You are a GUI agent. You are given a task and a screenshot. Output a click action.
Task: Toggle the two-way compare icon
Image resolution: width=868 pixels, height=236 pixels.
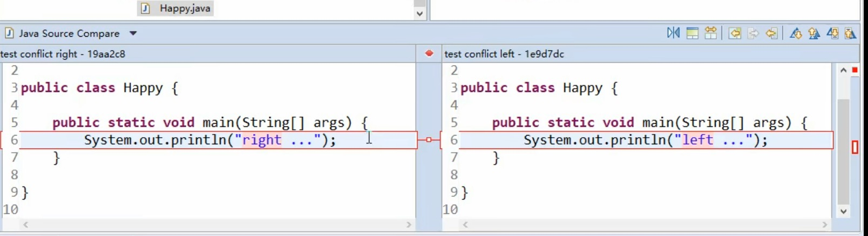click(x=711, y=33)
